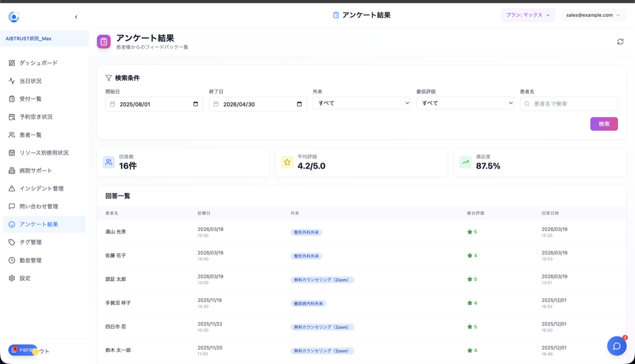This screenshot has height=364, width=635.
Task: Click the 満足度 87.5% stat card
Action: [540, 162]
